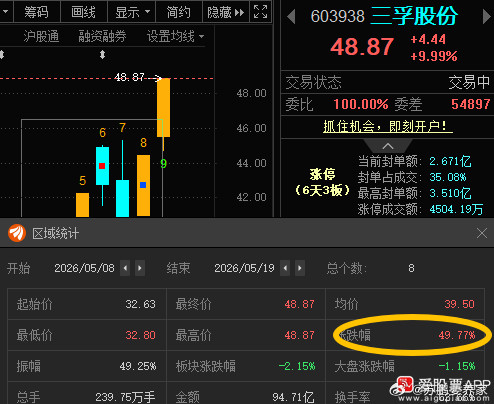Click the 区域统计 app logo icon

(17, 233)
